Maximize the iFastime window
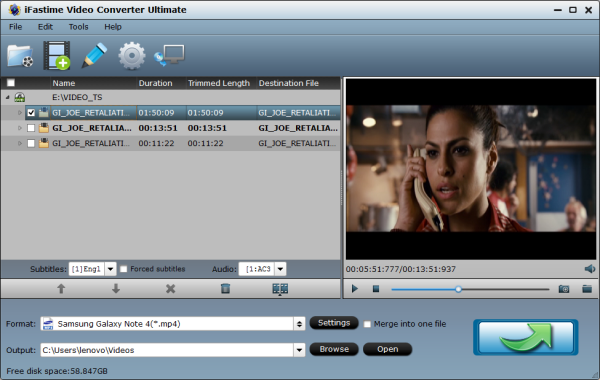600x380 pixels. click(x=572, y=10)
